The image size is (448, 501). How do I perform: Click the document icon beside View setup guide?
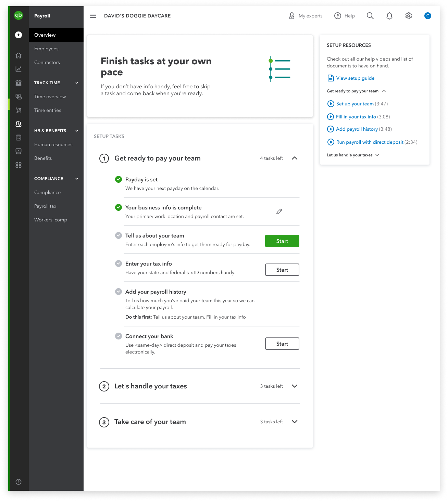(331, 78)
